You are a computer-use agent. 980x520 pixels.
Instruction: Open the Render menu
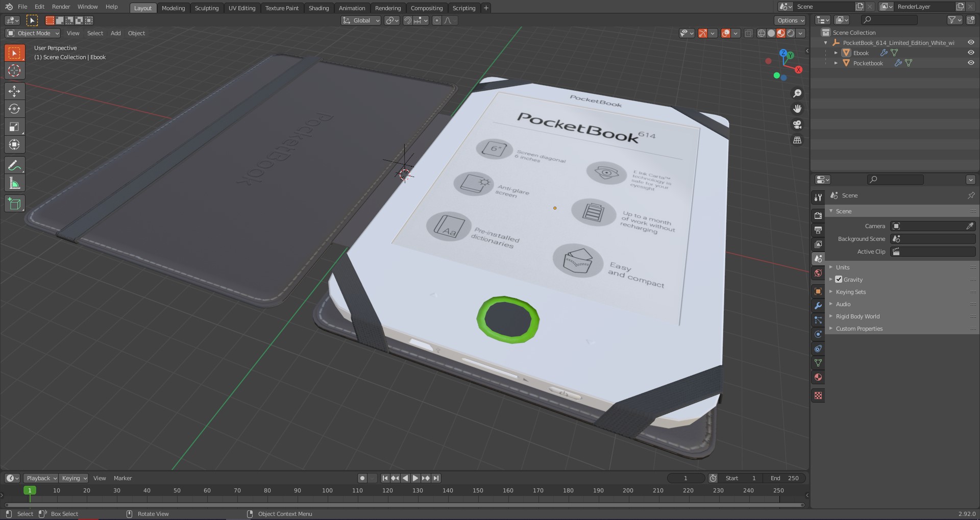[61, 7]
